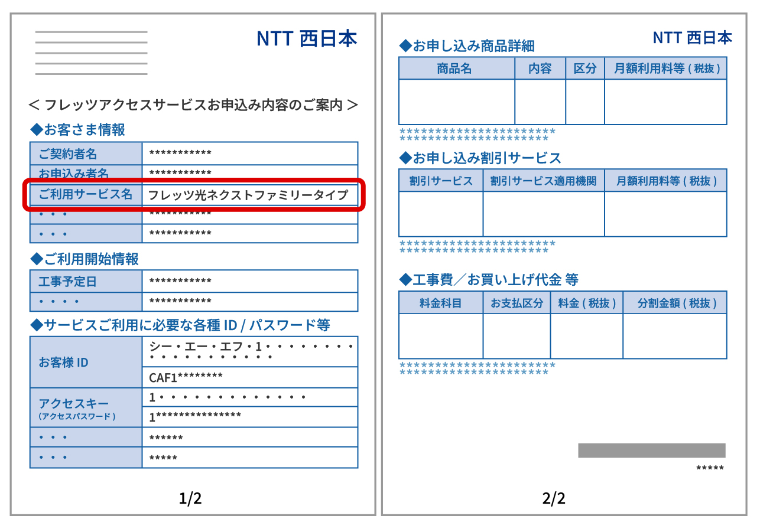This screenshot has width=760, height=532.
Task: Click the highlighted フレッツ光ネクストファミリータイプ service name
Action: [x=248, y=195]
